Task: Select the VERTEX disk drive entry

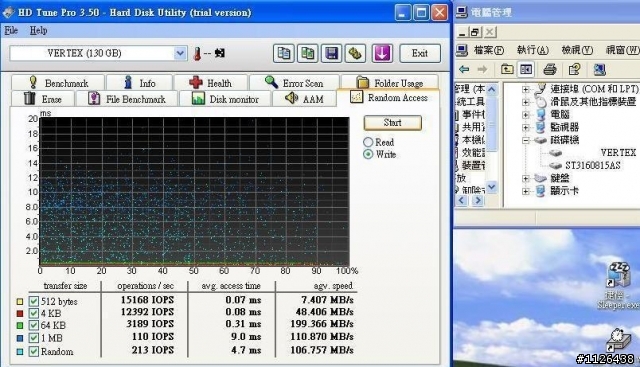Action: tap(618, 153)
